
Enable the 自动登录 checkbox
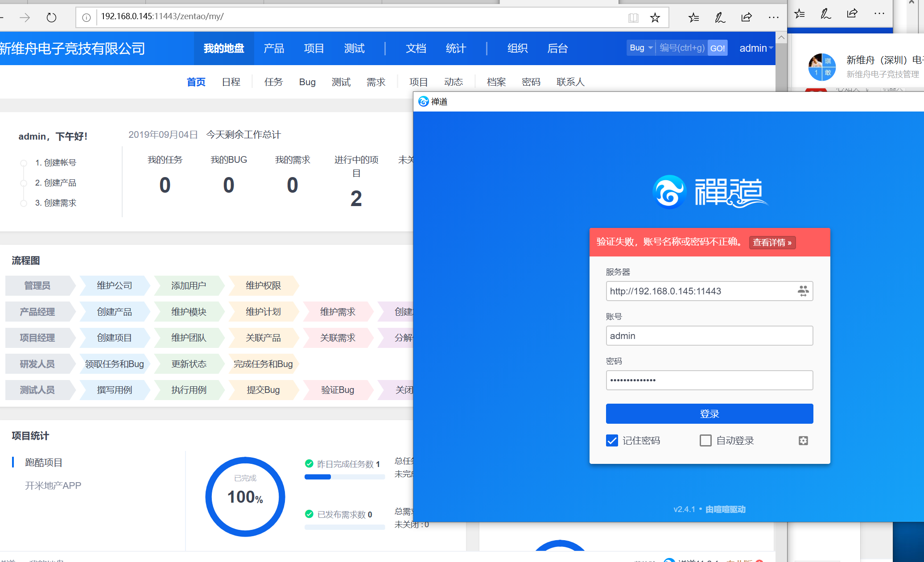click(x=705, y=441)
